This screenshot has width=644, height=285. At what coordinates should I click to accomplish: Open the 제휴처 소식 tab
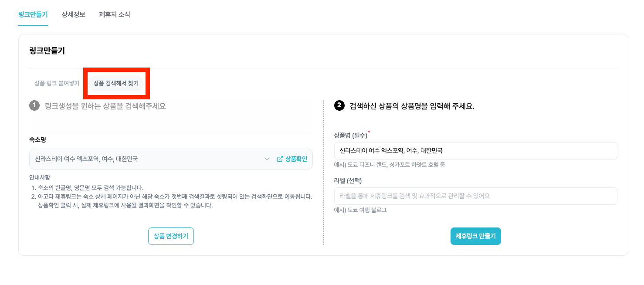pyautogui.click(x=115, y=14)
